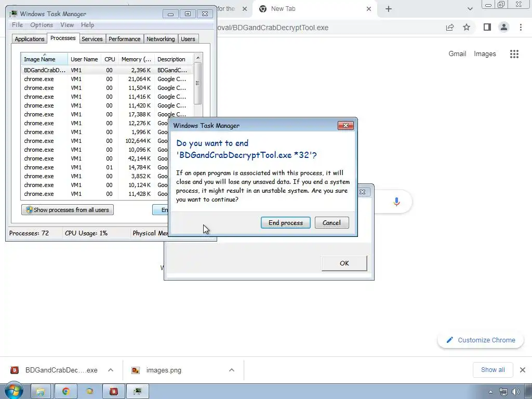Click process list scrollbar up arrow
Screen dimensions: 532x399
coord(198,58)
